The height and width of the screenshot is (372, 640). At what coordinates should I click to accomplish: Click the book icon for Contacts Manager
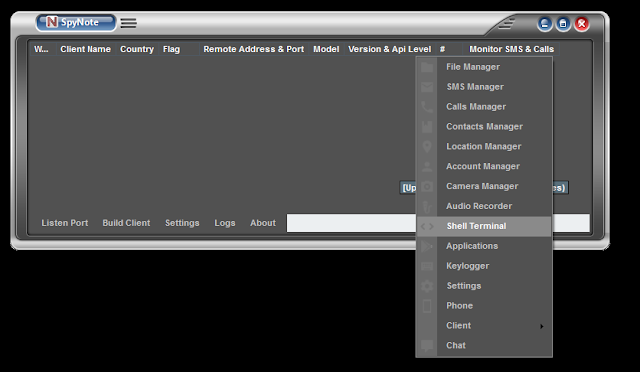(x=427, y=127)
